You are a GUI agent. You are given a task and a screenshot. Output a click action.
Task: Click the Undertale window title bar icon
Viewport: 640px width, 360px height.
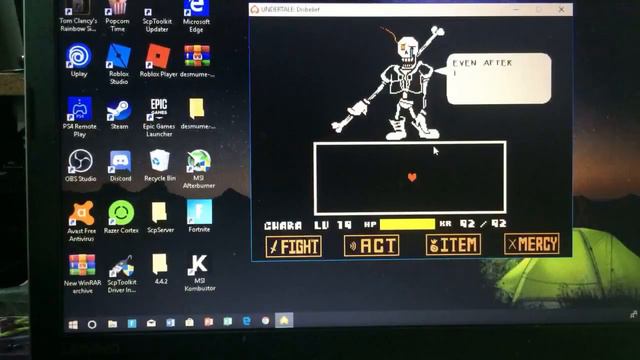[255, 9]
